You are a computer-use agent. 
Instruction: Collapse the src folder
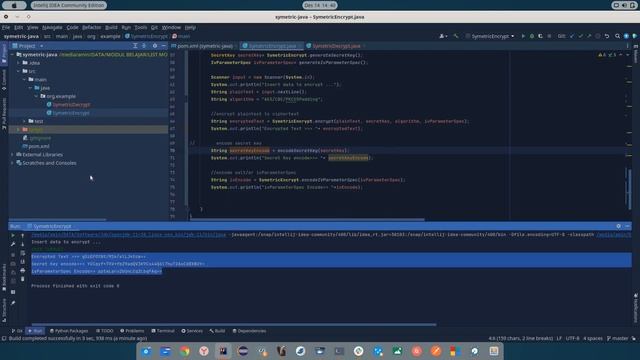18,71
